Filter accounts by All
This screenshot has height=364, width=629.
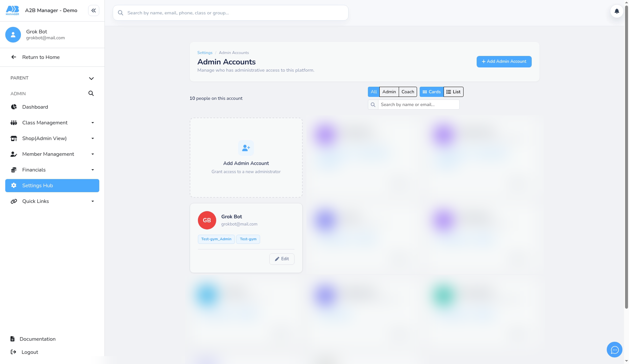coord(373,92)
